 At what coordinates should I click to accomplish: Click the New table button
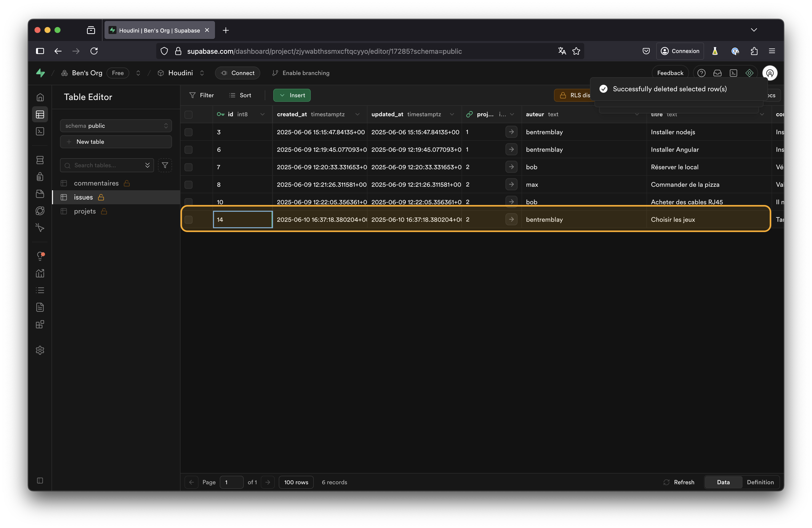(116, 141)
